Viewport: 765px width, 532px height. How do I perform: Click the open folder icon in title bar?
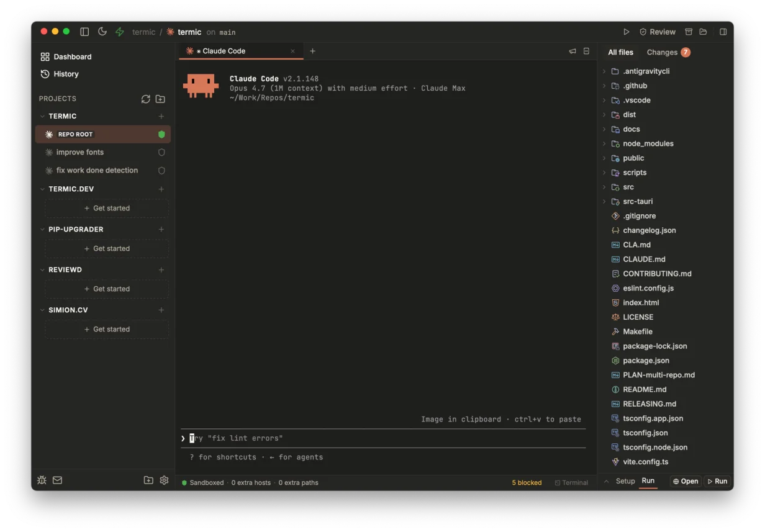click(x=703, y=32)
